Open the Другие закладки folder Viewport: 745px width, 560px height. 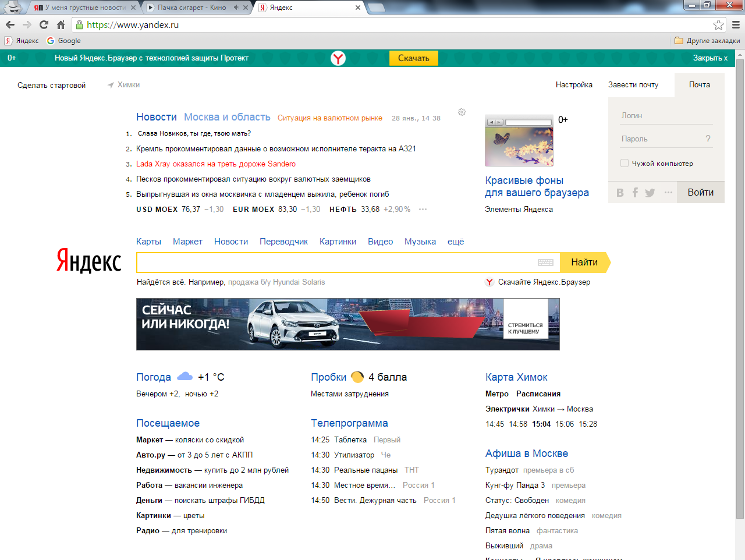click(x=707, y=41)
